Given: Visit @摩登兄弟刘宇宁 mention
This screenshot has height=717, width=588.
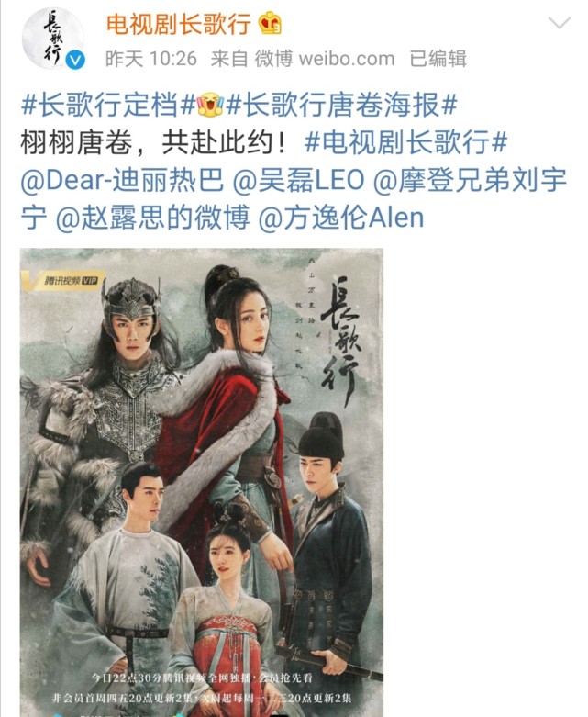Looking at the screenshot, I should click(294, 198).
